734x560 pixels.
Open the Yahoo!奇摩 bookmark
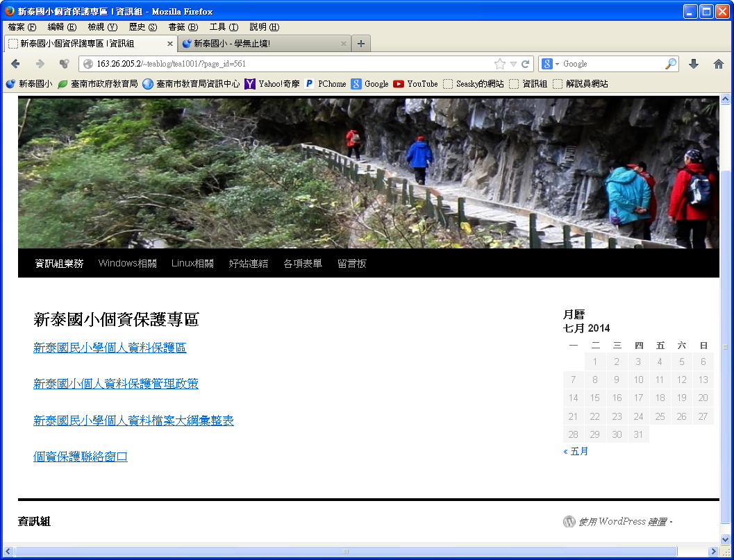pos(272,84)
